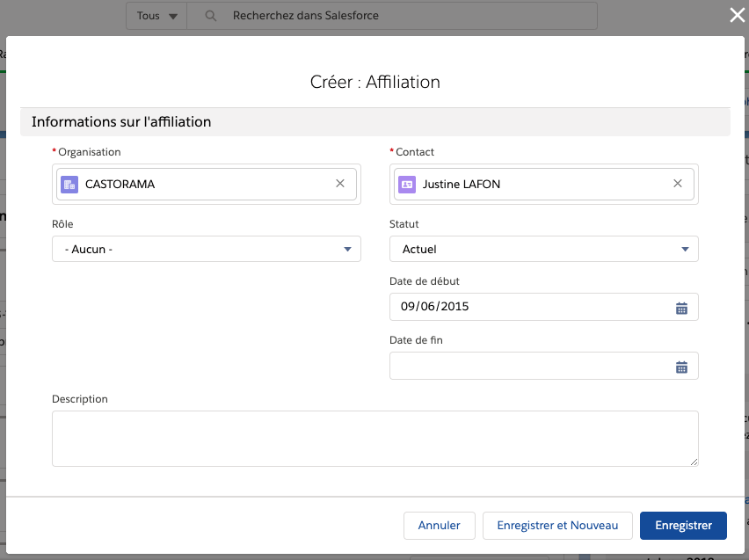Click the CASTORAMA organisation account icon

[69, 185]
